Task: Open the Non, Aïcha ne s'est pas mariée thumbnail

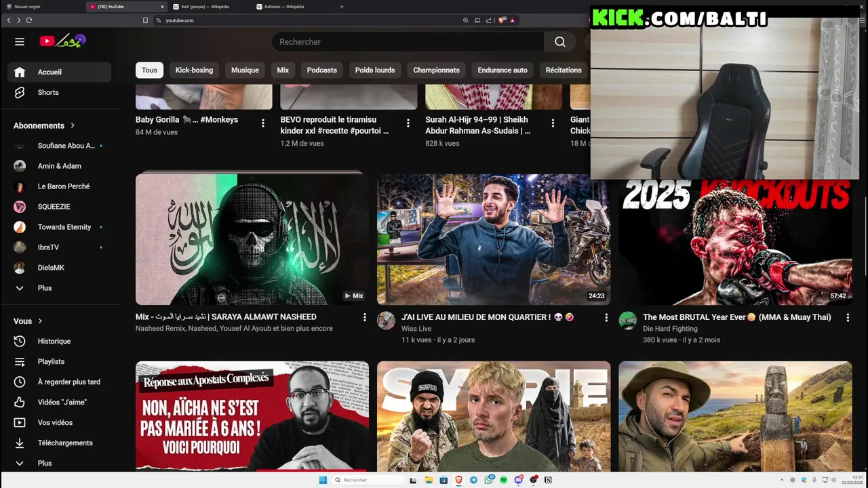Action: click(x=252, y=416)
